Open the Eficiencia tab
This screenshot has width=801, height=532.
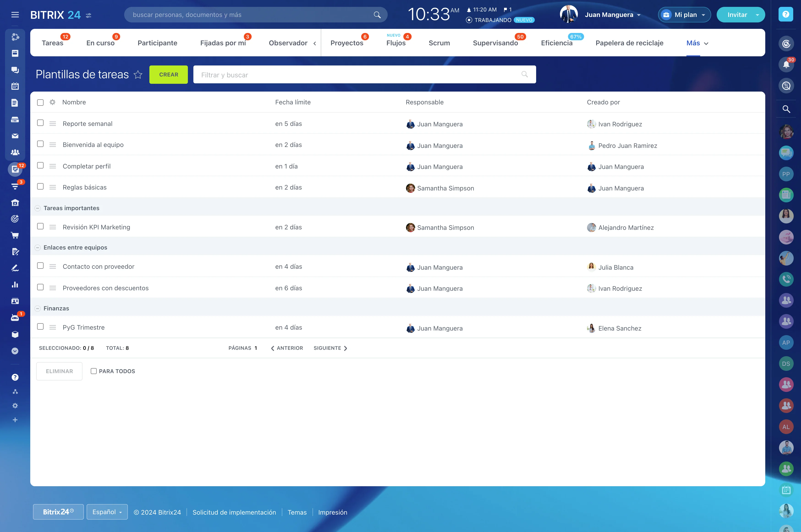(557, 43)
